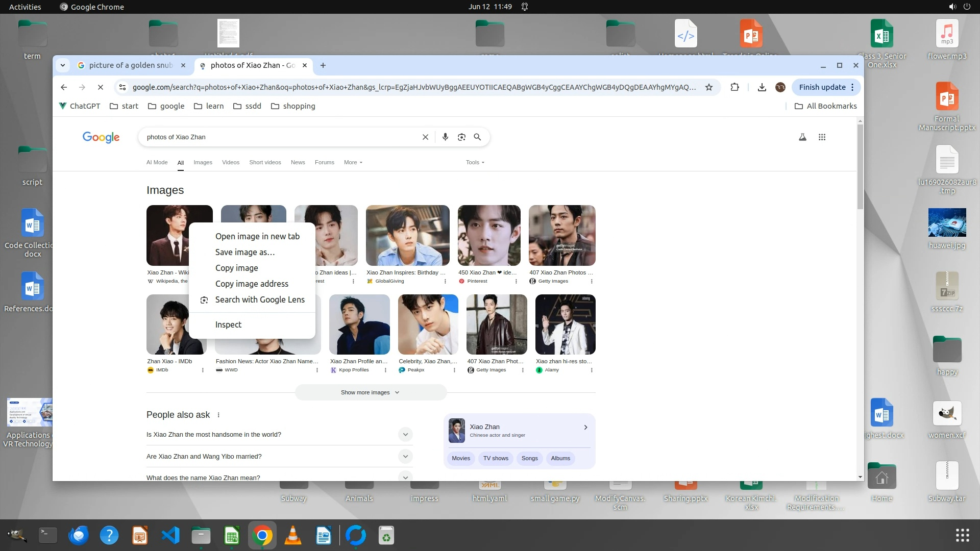980x551 pixels.
Task: Open the Google apps grid
Action: 822,137
